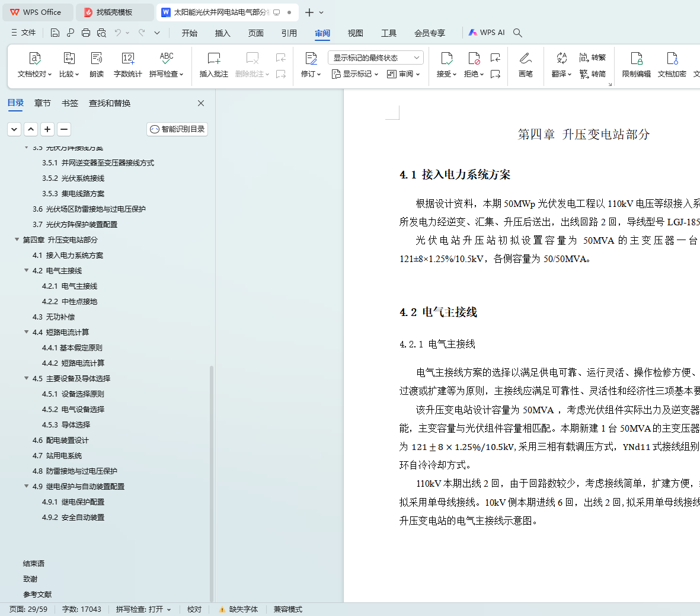The image size is (700, 616).
Task: Click the Print icon in quick access toolbar
Action: [x=86, y=33]
